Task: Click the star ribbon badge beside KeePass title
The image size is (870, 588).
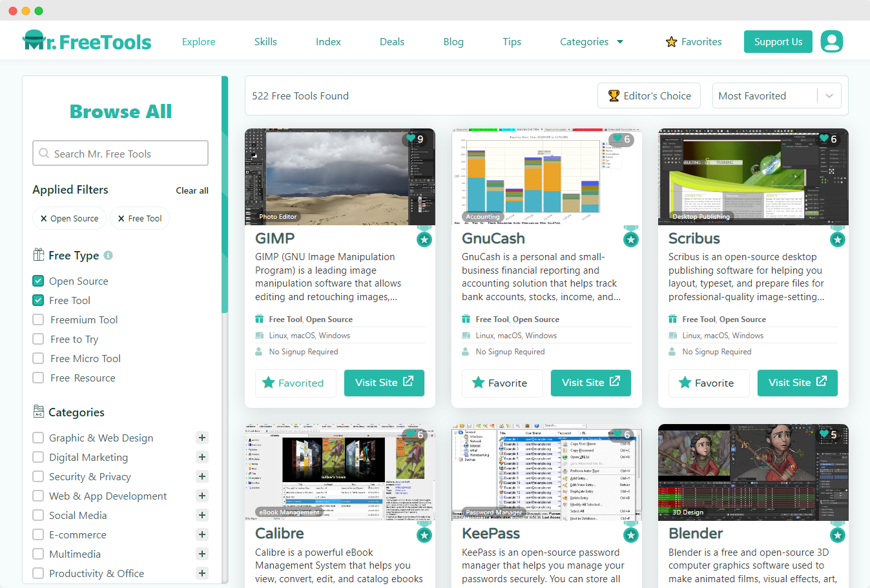Action: click(631, 534)
